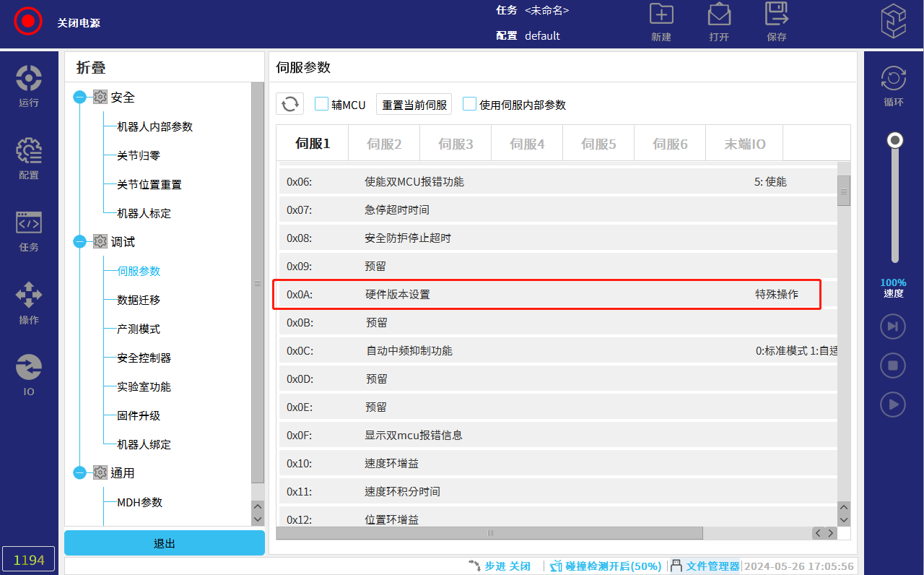Switch to the 末端IO tab
The width and height of the screenshot is (924, 575).
[745, 144]
